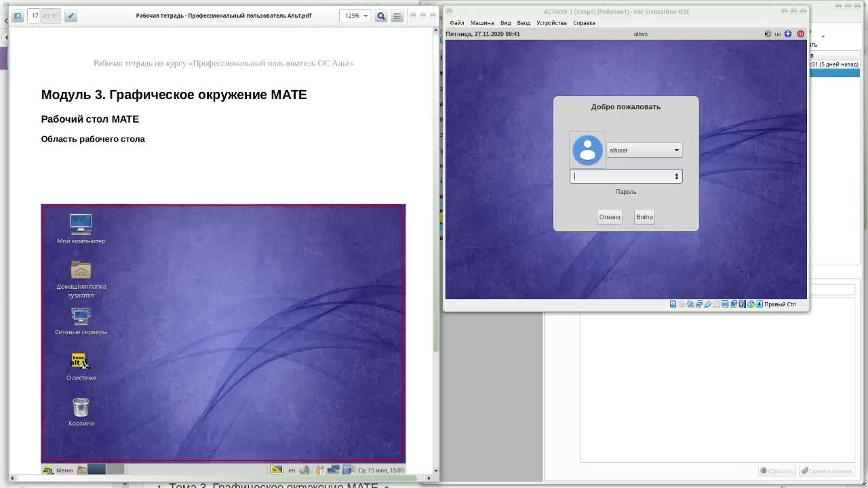Image resolution: width=868 pixels, height=488 pixels.
Task: Click the date Пятница, 27.11.2020 09:41 in panel
Action: click(x=483, y=34)
